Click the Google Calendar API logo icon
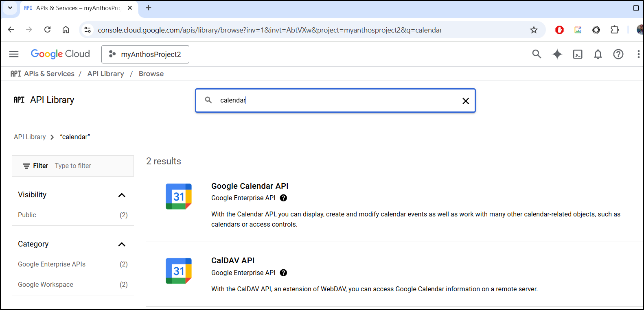This screenshot has width=644, height=310. (179, 196)
